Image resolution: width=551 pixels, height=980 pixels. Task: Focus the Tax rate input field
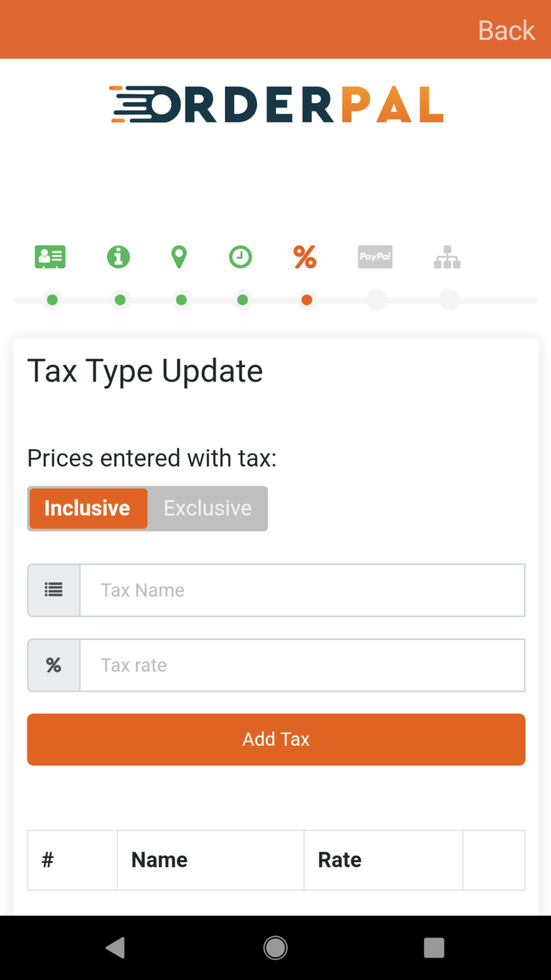coord(302,665)
